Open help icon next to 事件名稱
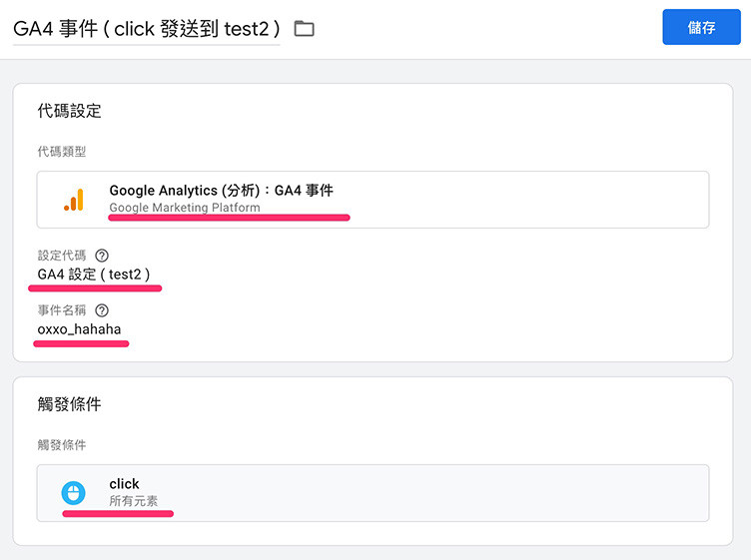This screenshot has width=751, height=560. click(x=102, y=310)
